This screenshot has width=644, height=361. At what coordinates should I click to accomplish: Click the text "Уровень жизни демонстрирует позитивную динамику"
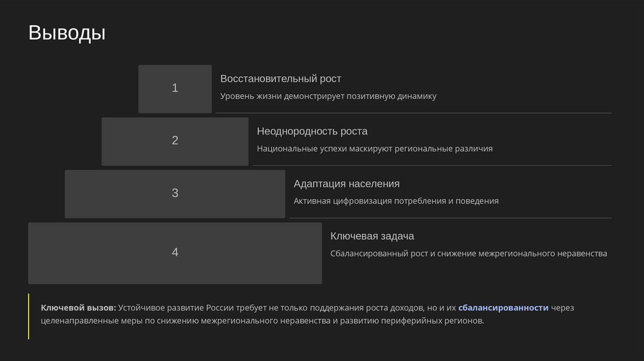pos(328,96)
